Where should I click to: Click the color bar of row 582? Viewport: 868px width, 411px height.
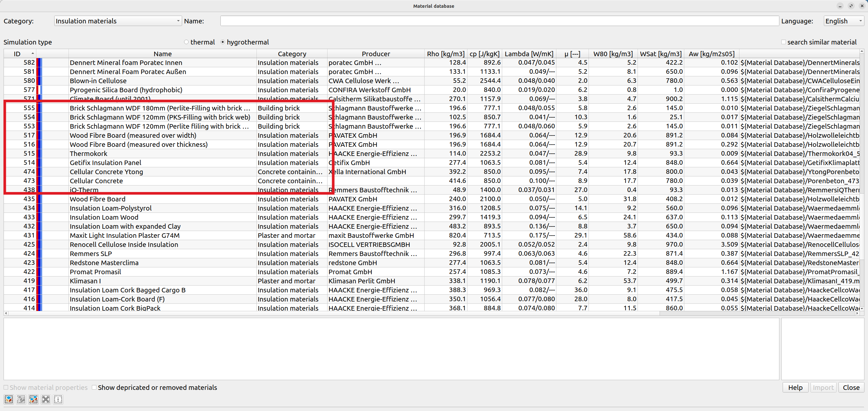(x=39, y=63)
